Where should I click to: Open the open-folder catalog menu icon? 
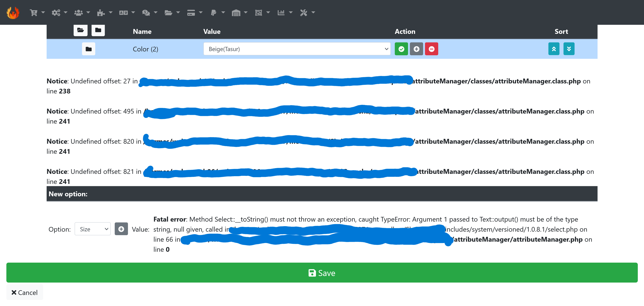[169, 13]
